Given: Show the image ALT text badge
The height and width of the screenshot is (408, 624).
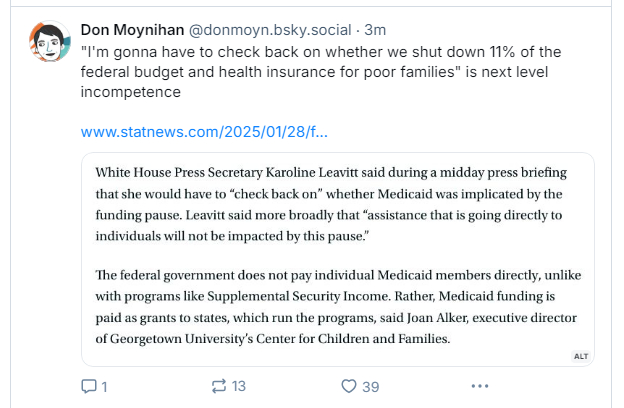Looking at the screenshot, I should pyautogui.click(x=581, y=355).
